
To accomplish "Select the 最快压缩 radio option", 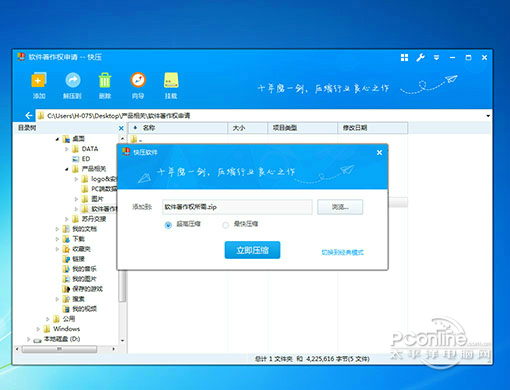I will [x=226, y=225].
